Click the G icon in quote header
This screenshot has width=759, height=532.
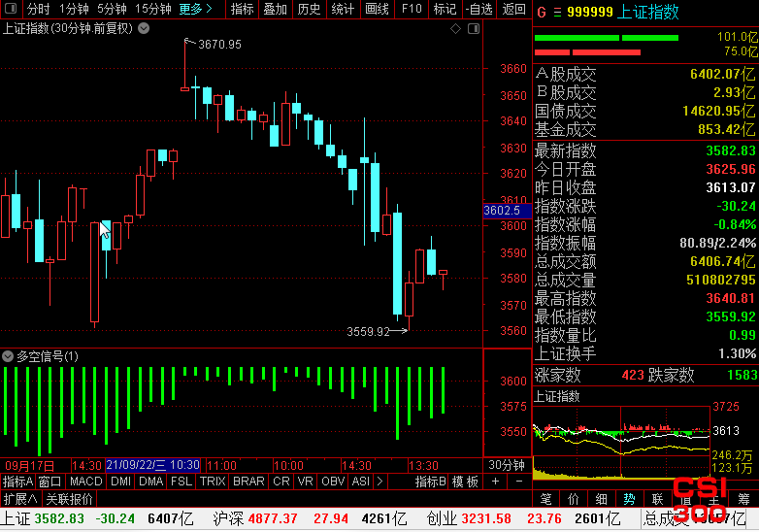click(x=542, y=12)
